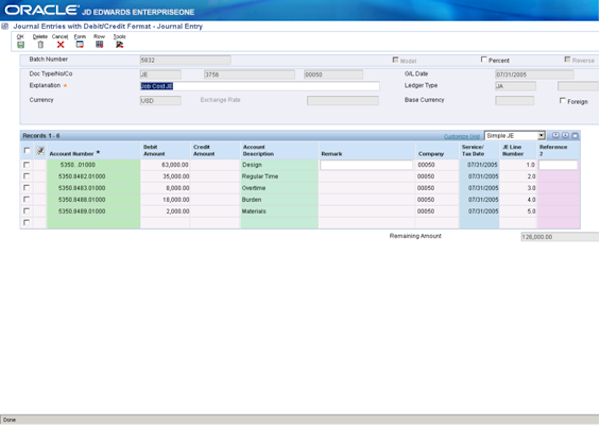Viewport: 600px width, 426px height.
Task: Click the grid header pencil icon
Action: pos(40,151)
